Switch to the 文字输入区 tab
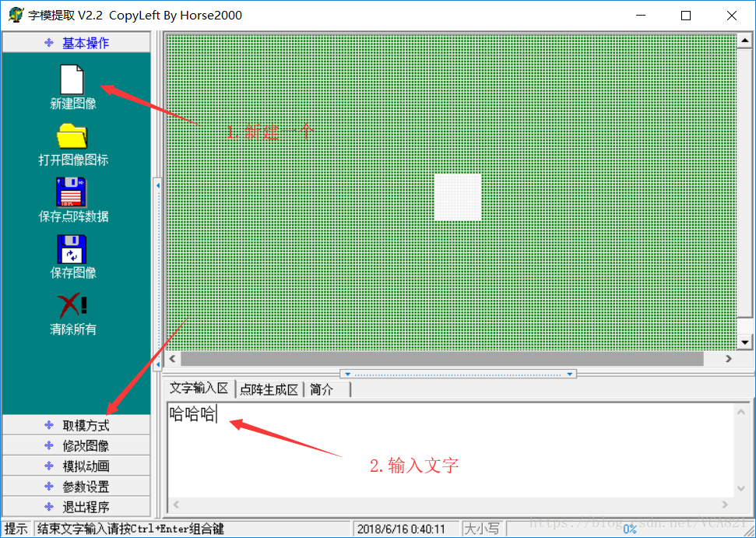Viewport: 756px width, 538px height. click(x=199, y=389)
